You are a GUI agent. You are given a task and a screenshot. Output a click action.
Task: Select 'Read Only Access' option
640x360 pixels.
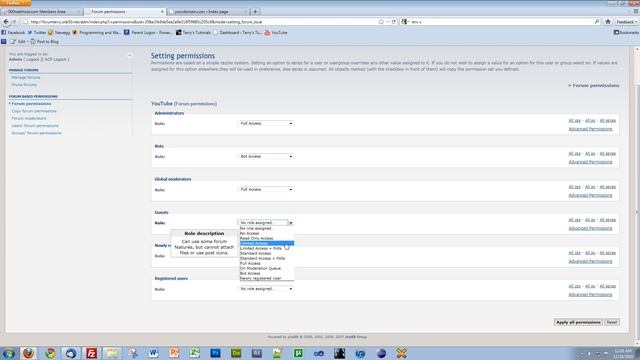coord(267,238)
